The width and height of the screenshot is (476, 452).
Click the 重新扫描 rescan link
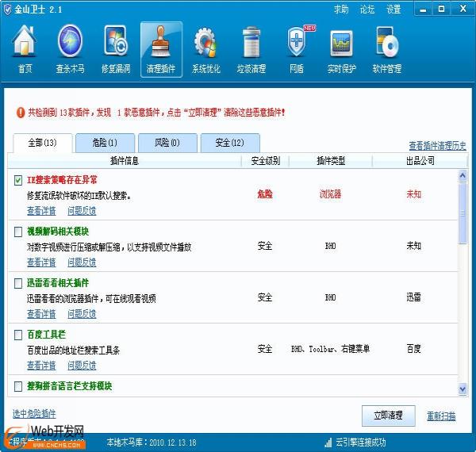[441, 416]
